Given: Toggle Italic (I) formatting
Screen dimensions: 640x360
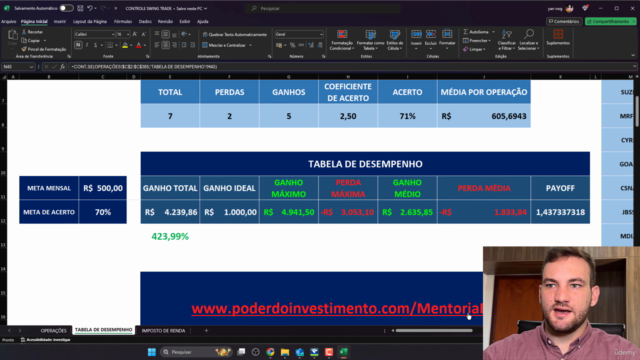Looking at the screenshot, I should click(x=87, y=45).
